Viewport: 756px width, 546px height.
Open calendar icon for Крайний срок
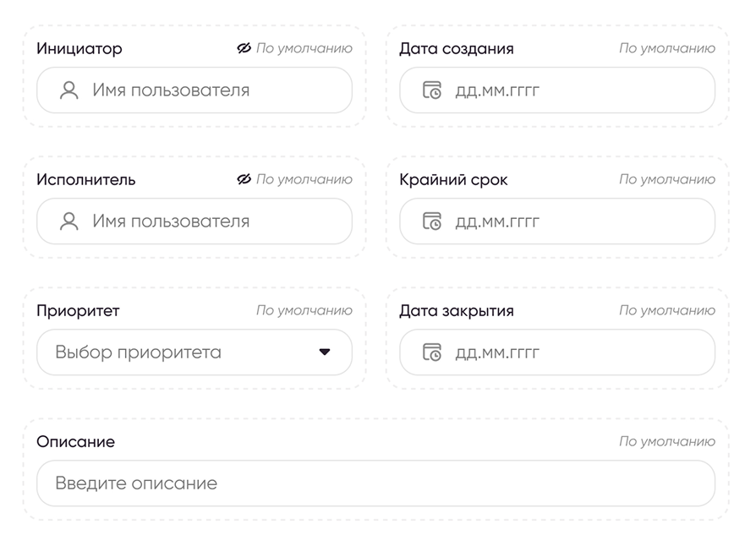coord(431,221)
